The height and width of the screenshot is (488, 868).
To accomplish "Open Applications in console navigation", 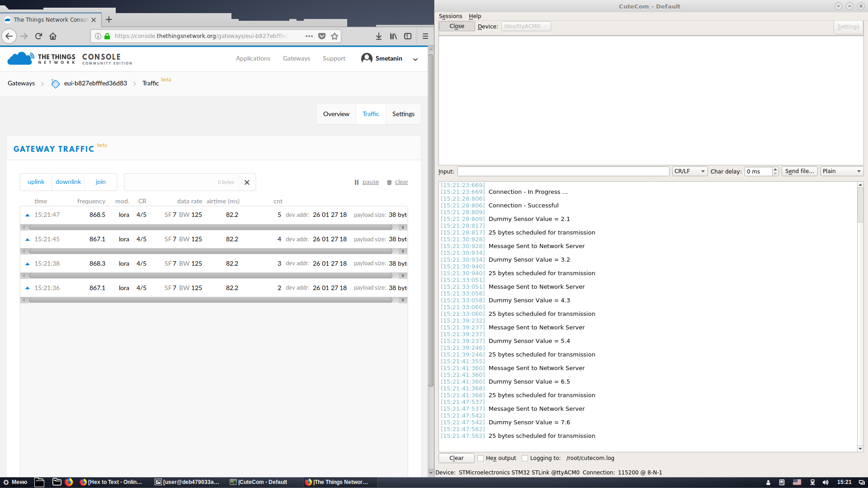I will pyautogui.click(x=253, y=58).
